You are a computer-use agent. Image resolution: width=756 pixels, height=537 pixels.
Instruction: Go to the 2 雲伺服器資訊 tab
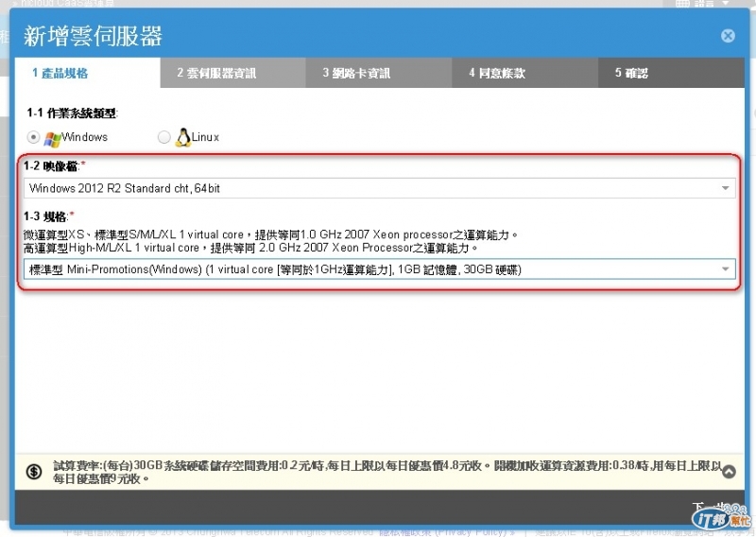point(232,73)
